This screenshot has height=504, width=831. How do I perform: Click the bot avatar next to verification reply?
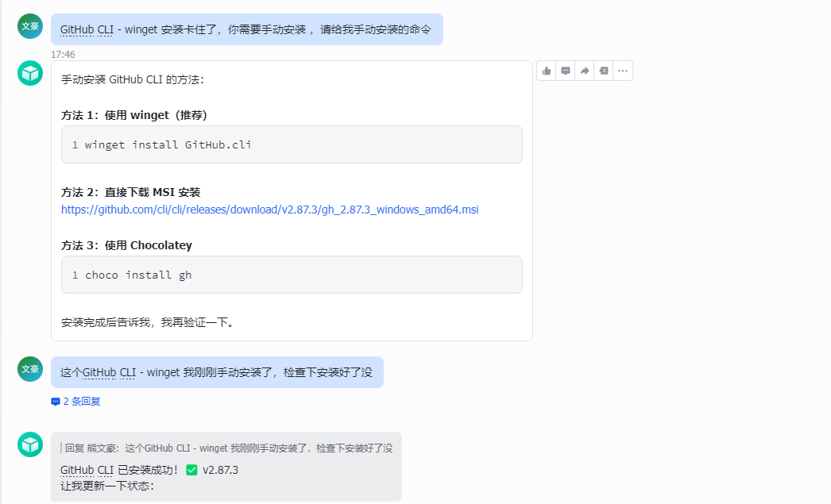pos(29,444)
